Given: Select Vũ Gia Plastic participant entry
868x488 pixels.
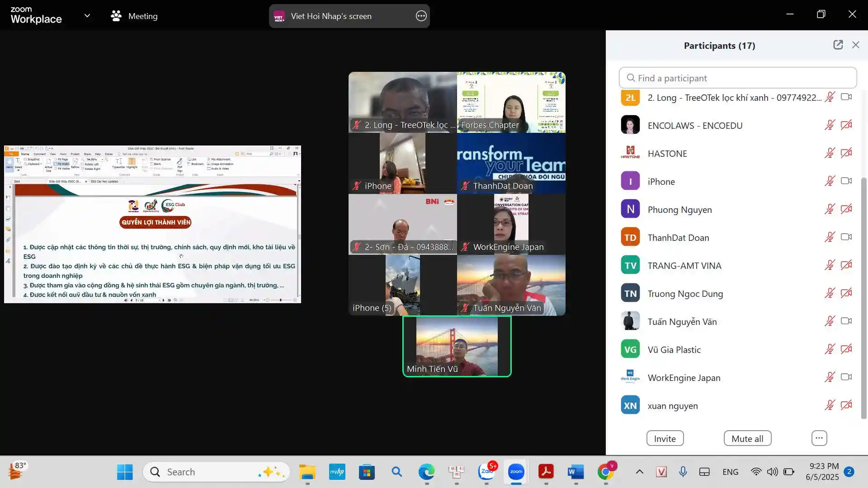Looking at the screenshot, I should click(x=674, y=350).
